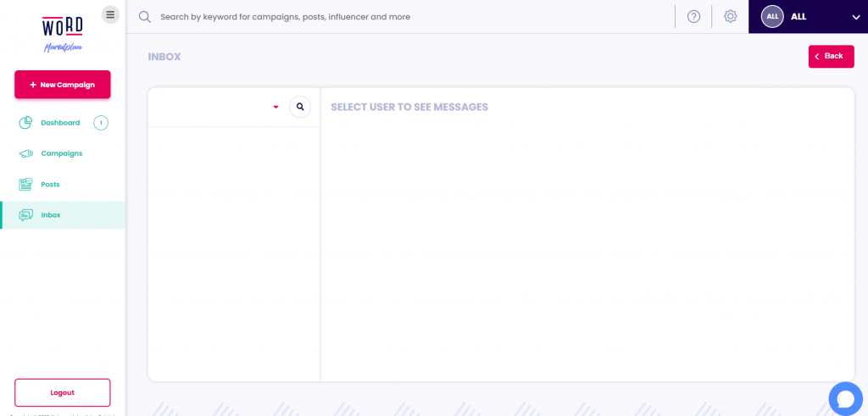The height and width of the screenshot is (416, 868).
Task: Open Campaigns menu item
Action: pos(63,153)
